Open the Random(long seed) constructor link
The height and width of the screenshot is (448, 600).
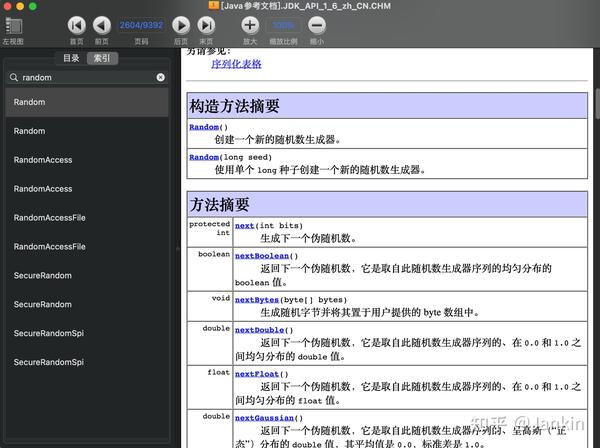click(x=204, y=157)
